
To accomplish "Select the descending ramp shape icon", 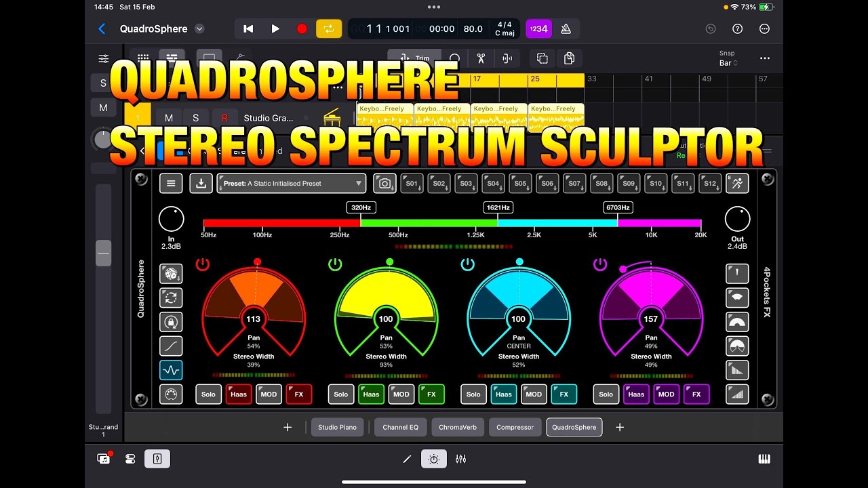I will point(737,370).
